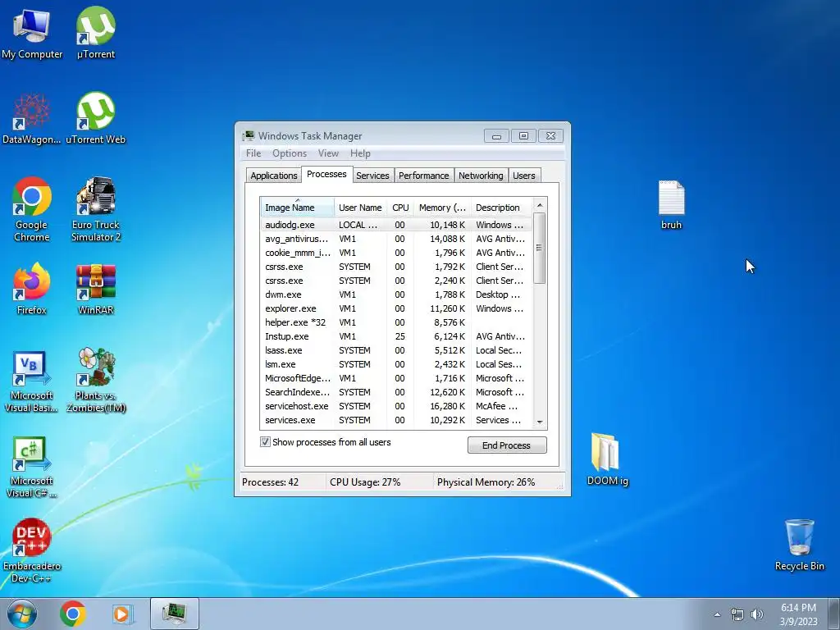Select the avg_antivirus process row
The image size is (840, 630).
point(396,239)
